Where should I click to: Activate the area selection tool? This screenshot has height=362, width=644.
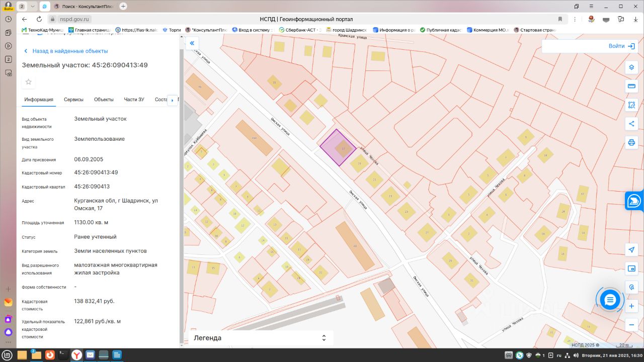(x=631, y=105)
